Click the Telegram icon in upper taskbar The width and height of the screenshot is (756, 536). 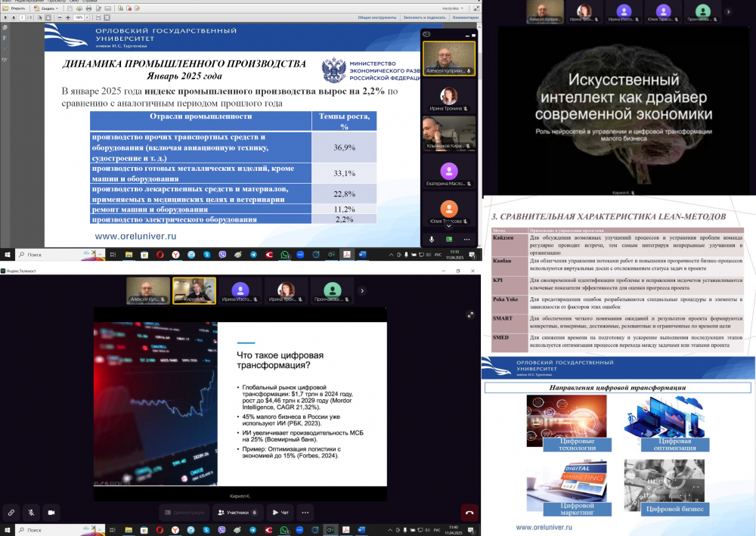[253, 255]
